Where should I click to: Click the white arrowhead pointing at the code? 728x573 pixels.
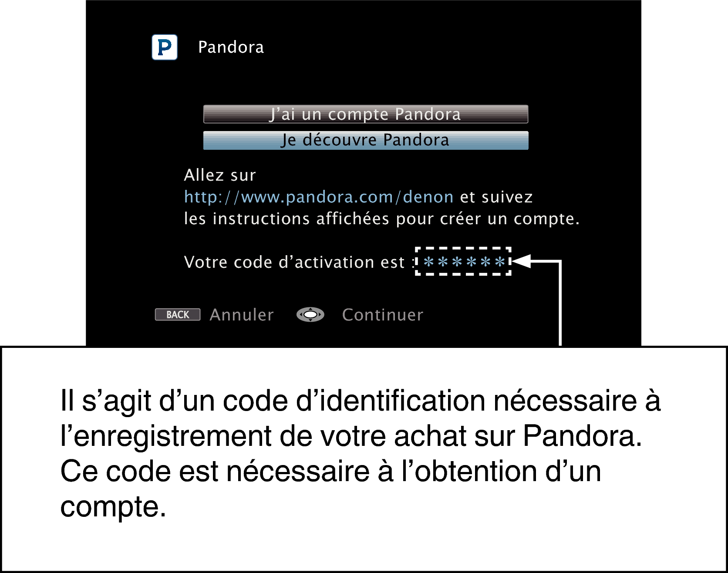522,261
